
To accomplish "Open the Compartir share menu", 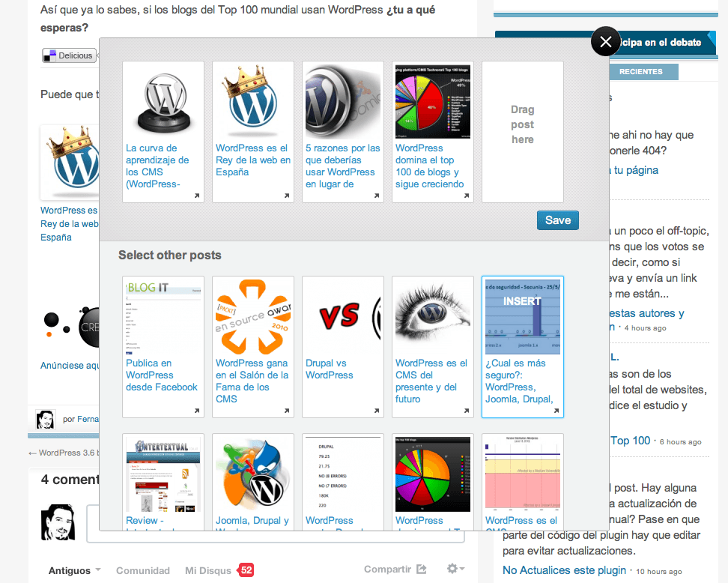I will [395, 569].
